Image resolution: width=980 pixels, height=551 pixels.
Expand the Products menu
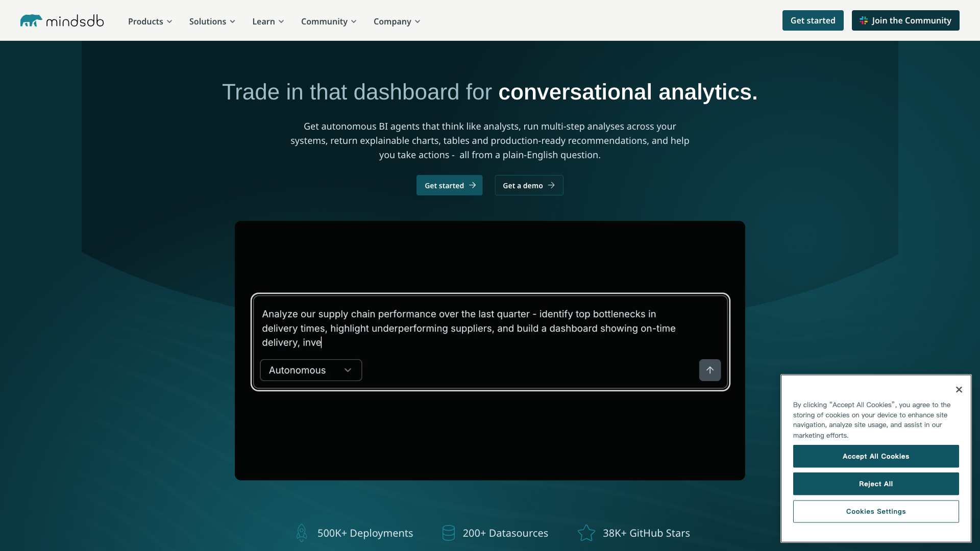click(150, 21)
